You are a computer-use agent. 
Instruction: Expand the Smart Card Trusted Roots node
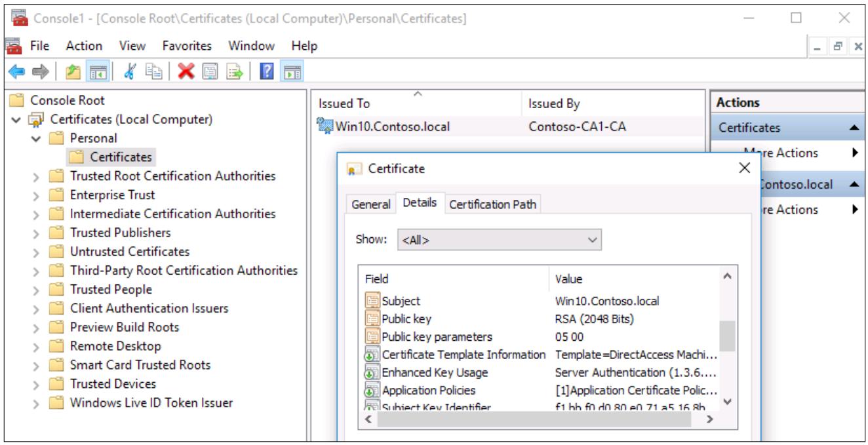[37, 366]
